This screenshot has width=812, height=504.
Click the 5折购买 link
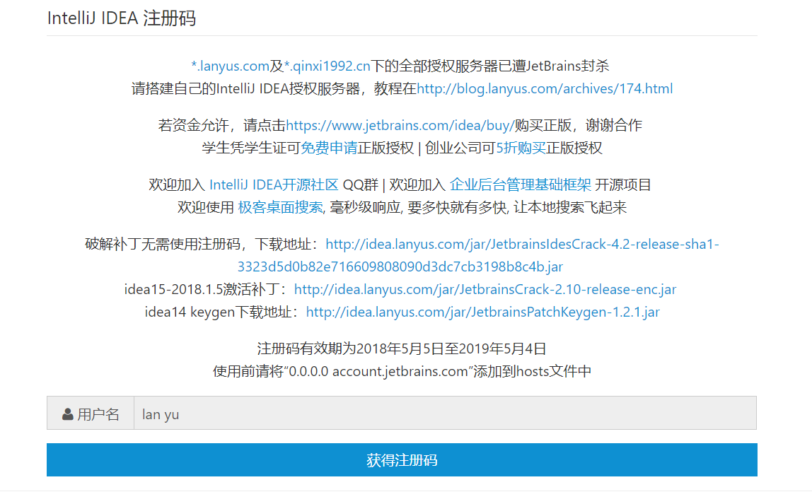521,148
